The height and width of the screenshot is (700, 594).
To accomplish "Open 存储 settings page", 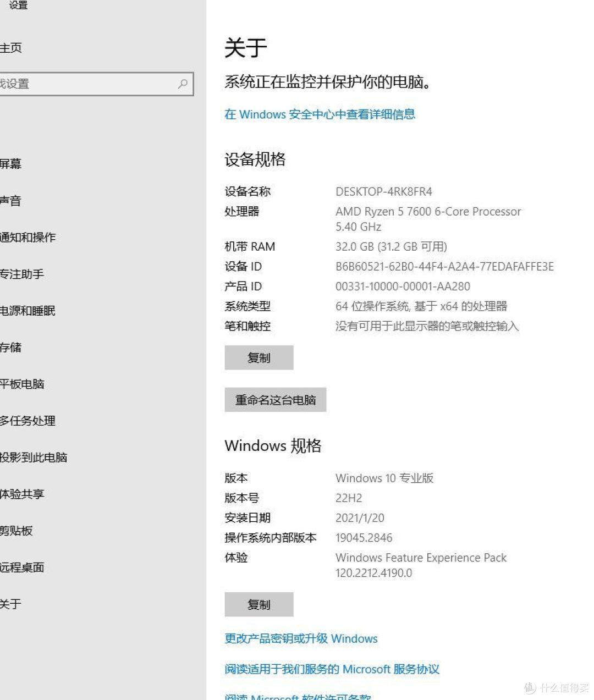I will click(10, 348).
